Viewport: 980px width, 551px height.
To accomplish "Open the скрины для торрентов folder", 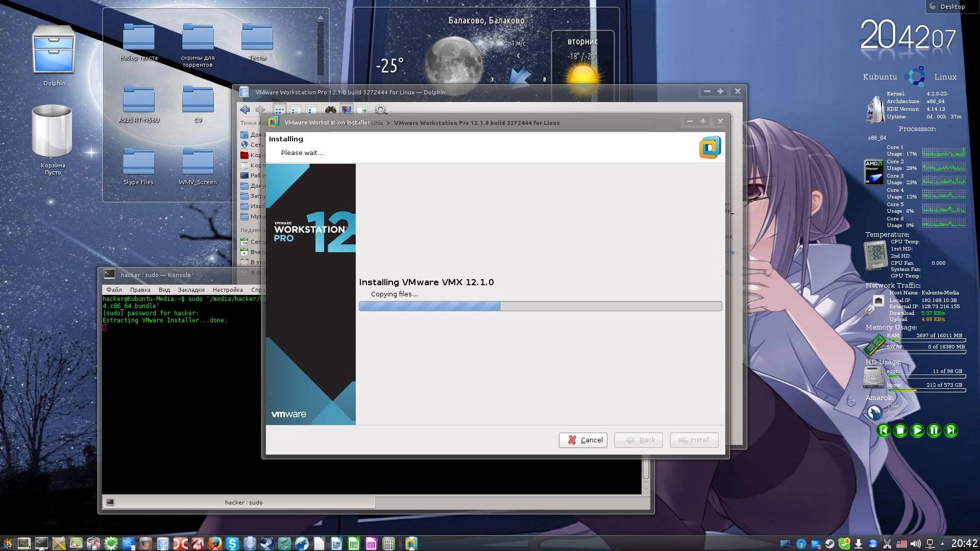I will click(x=198, y=45).
